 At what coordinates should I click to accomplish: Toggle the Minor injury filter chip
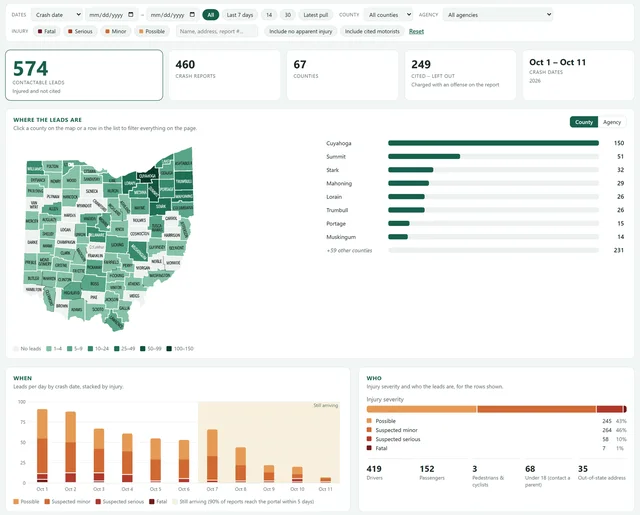coord(116,31)
